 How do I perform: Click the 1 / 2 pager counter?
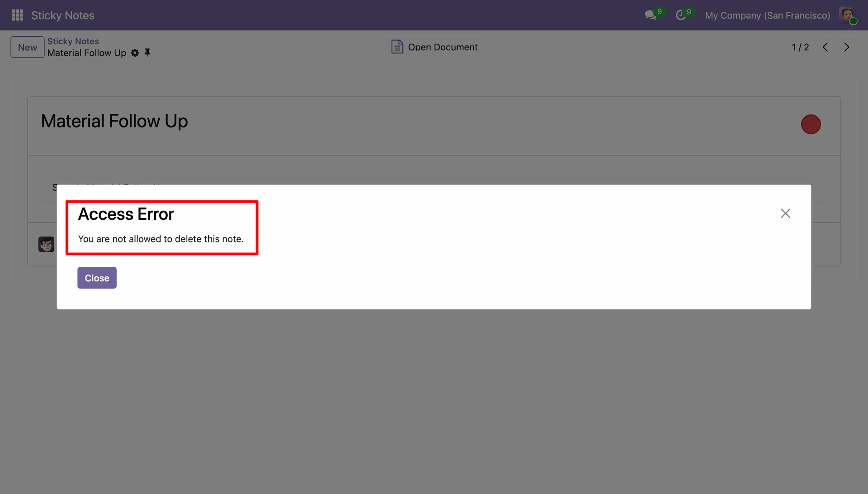[800, 47]
